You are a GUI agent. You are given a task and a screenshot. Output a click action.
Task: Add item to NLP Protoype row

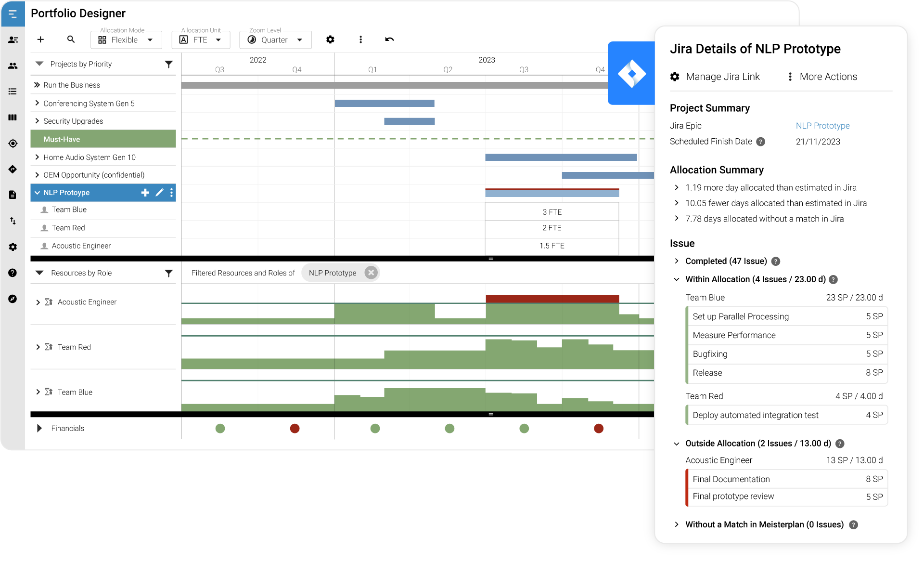(145, 193)
